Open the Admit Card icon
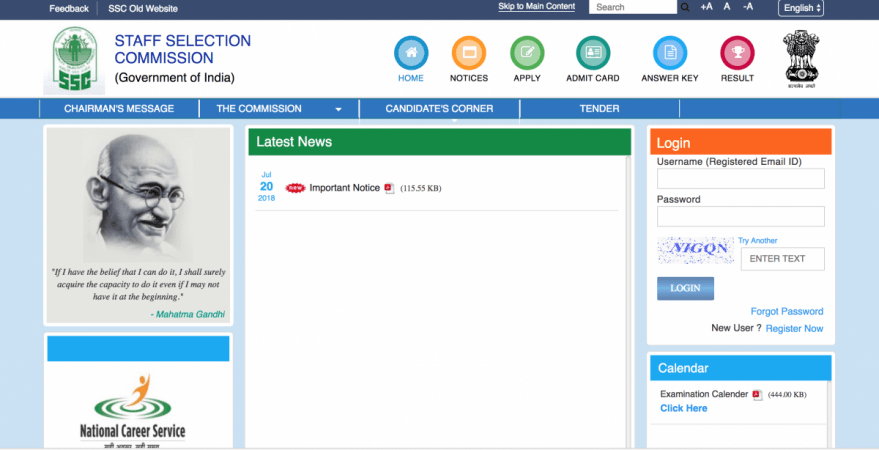This screenshot has height=450, width=879. (x=594, y=53)
